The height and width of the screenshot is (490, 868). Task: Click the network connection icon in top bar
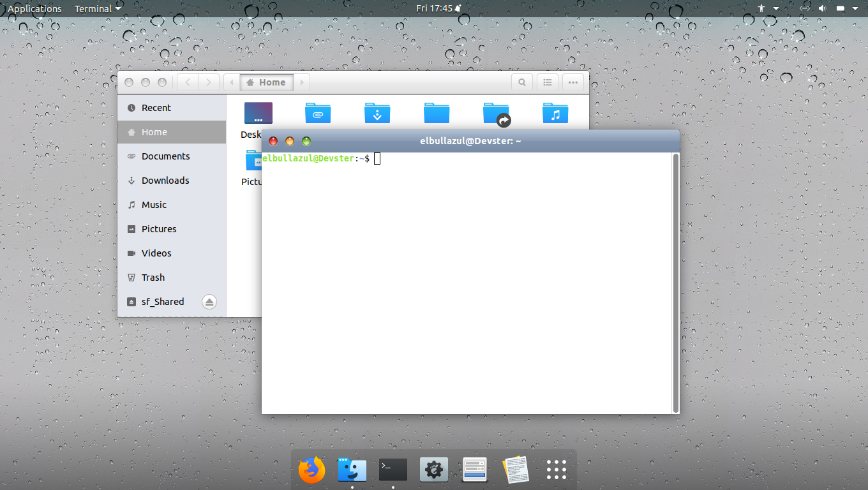point(805,8)
